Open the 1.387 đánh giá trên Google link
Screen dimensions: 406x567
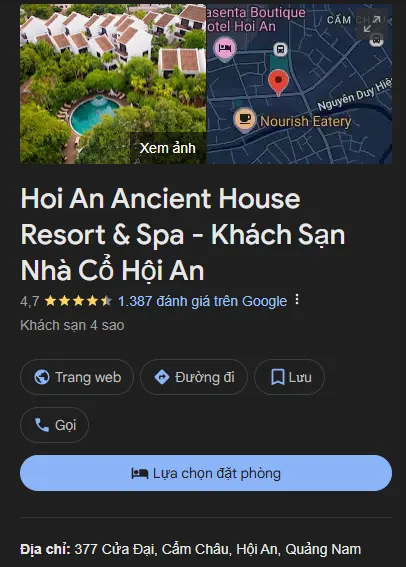point(202,301)
